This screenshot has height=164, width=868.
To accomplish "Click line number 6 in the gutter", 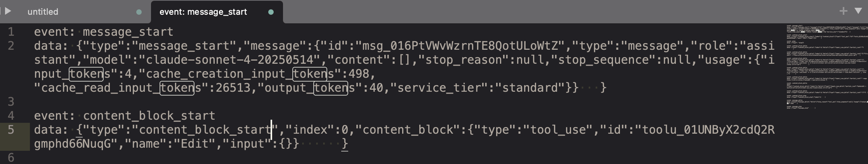I will (x=11, y=158).
